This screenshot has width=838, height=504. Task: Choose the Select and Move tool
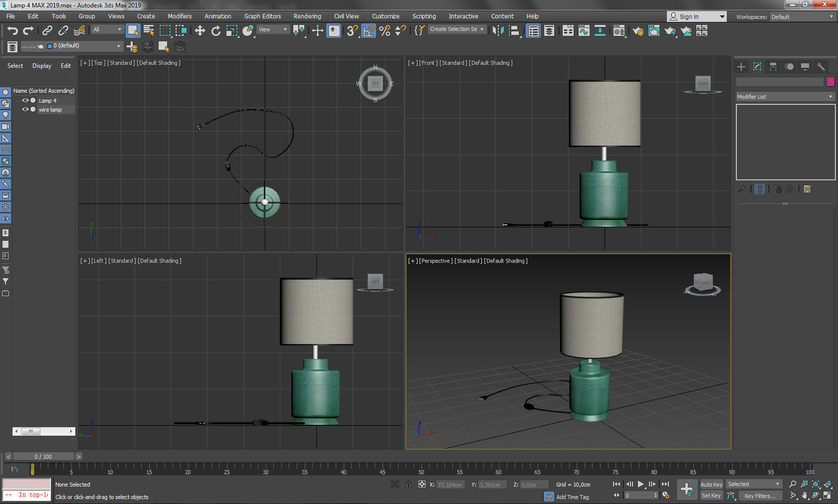coord(200,31)
